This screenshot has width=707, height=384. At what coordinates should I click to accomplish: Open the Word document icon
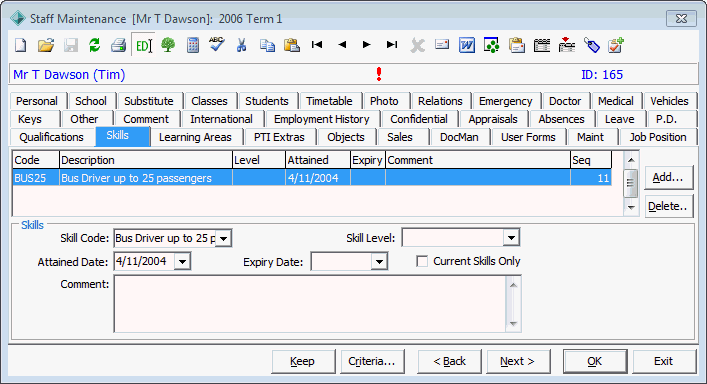[467, 45]
